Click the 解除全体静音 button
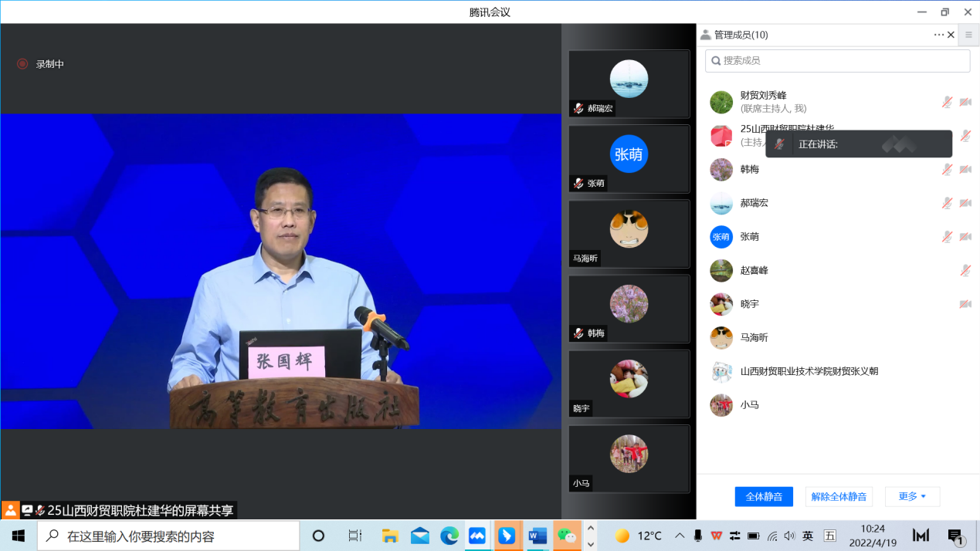The image size is (980, 551). point(839,496)
